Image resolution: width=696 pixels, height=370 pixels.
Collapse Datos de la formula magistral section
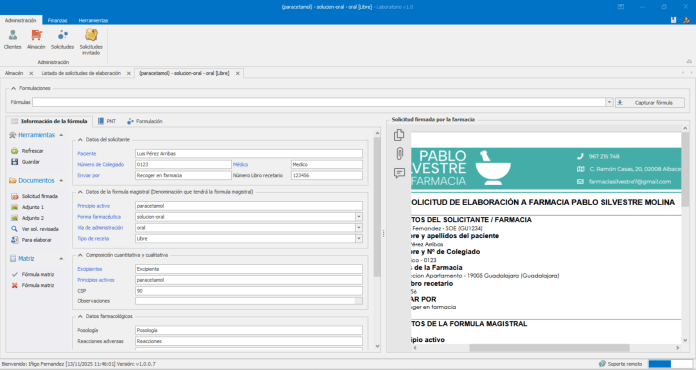pos(80,192)
